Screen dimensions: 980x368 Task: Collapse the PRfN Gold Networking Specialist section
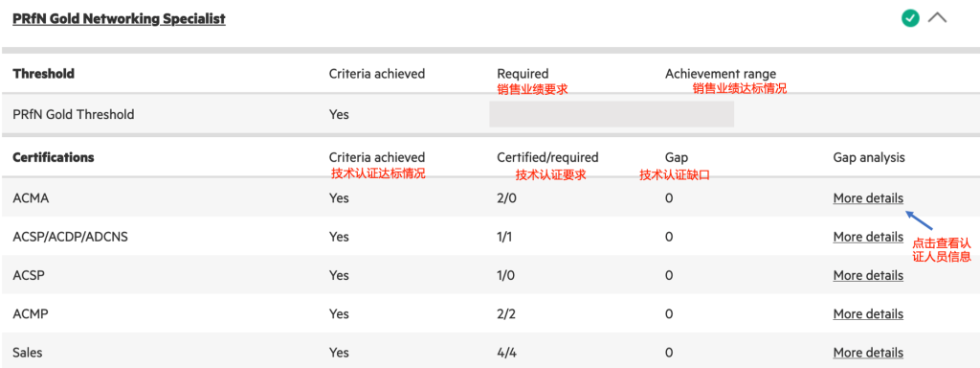(x=937, y=18)
